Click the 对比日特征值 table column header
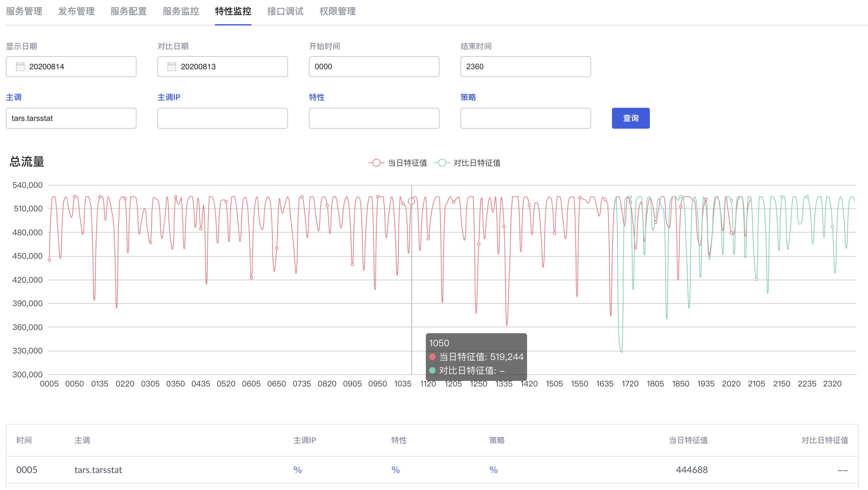Viewport: 868px width, 490px height. (x=825, y=440)
